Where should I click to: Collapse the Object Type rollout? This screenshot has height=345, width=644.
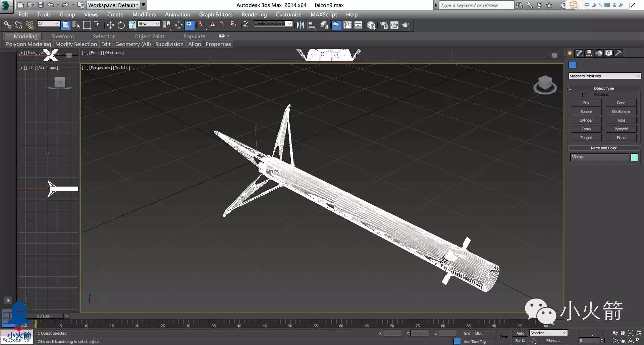pyautogui.click(x=603, y=88)
